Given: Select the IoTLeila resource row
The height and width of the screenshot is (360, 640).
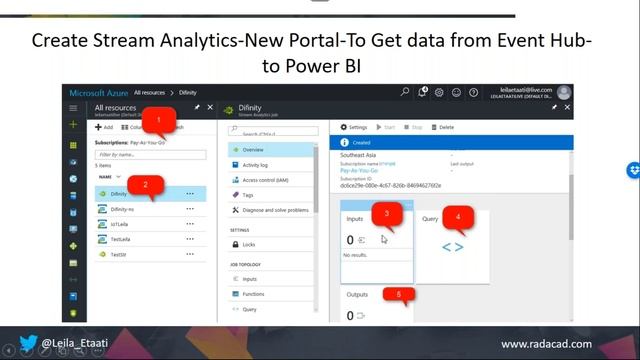Looking at the screenshot, I should click(151, 224).
